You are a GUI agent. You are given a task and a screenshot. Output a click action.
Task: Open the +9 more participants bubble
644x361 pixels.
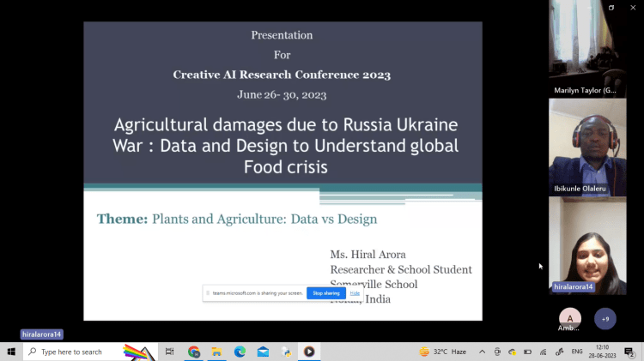[x=605, y=318]
